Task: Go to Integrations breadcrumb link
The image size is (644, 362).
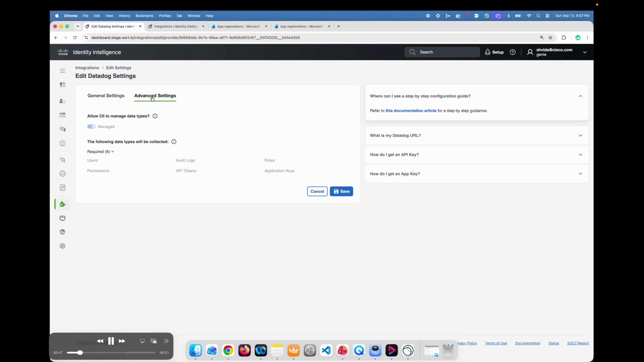Action: click(87, 68)
